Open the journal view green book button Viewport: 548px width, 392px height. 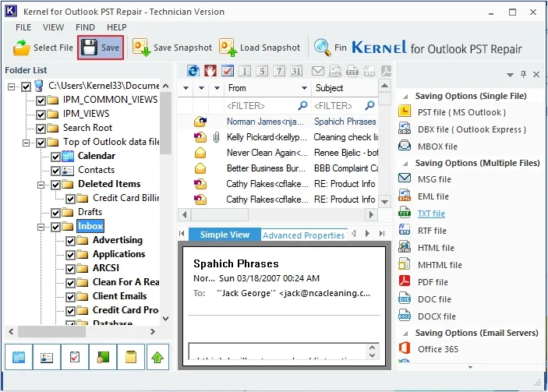tap(103, 357)
